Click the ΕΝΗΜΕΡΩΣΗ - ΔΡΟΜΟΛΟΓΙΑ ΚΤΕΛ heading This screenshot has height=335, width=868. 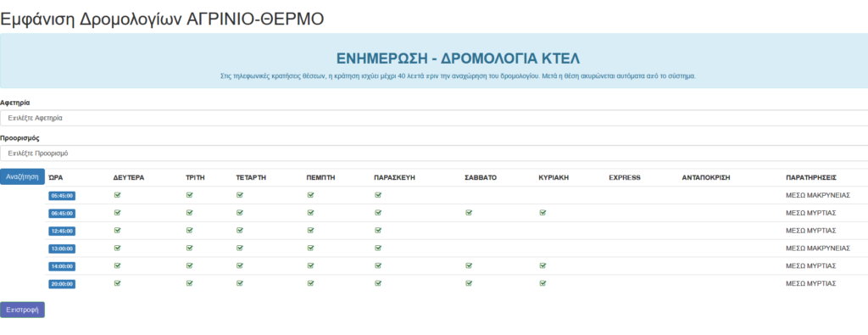click(x=459, y=59)
